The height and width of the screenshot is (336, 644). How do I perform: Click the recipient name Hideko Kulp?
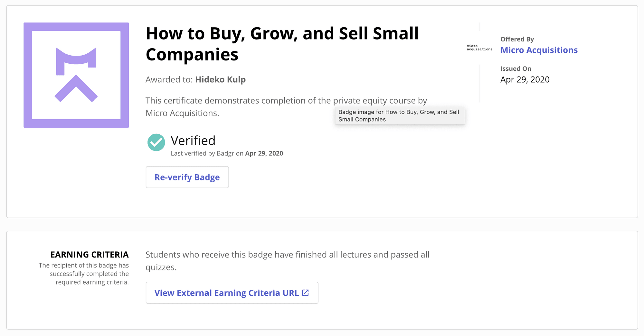click(221, 79)
